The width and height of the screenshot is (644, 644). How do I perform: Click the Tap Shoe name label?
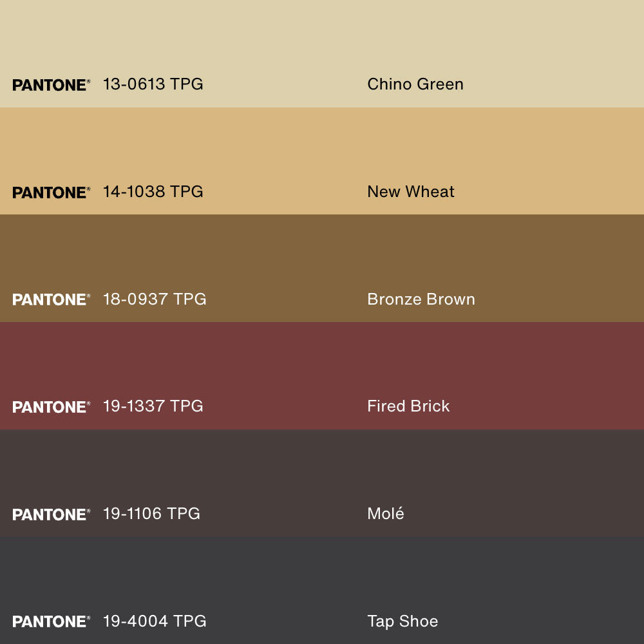(402, 621)
